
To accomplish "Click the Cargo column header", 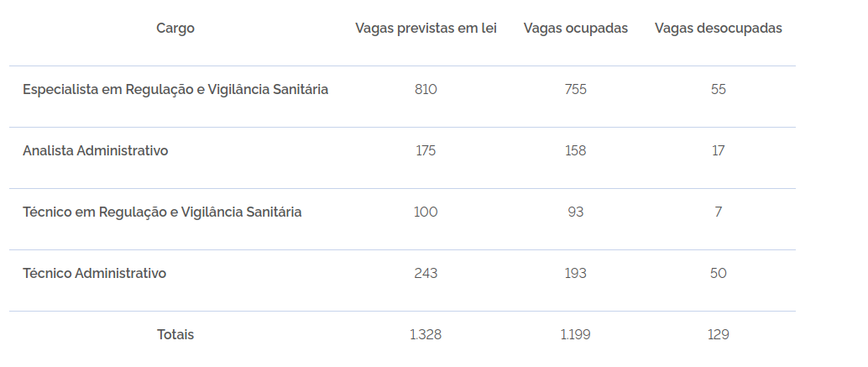I will tap(175, 29).
